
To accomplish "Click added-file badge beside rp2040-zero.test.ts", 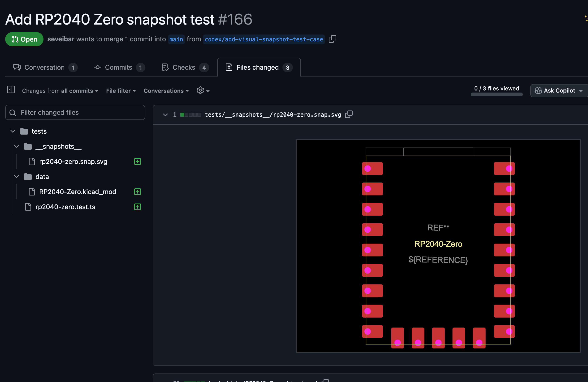I will coord(137,207).
